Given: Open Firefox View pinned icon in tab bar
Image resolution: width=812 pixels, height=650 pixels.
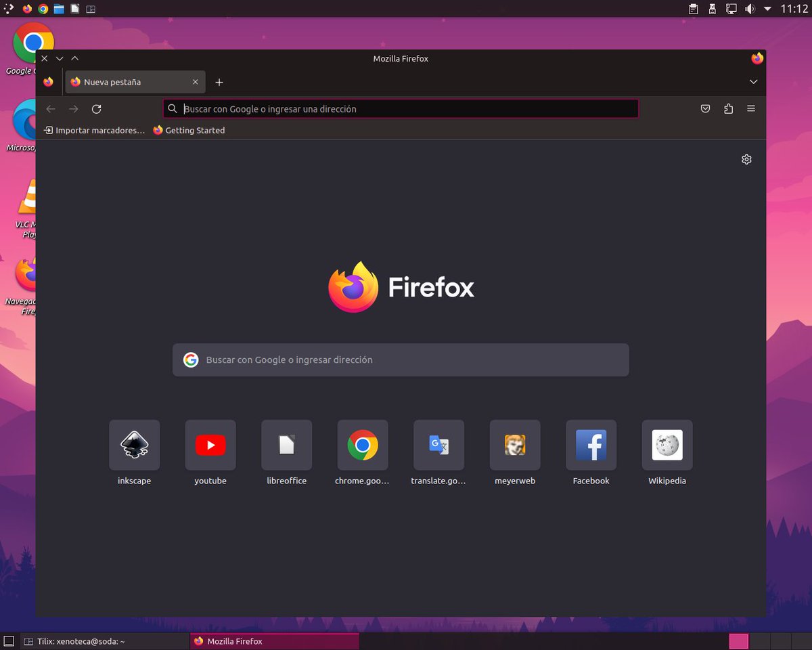Looking at the screenshot, I should pos(48,82).
